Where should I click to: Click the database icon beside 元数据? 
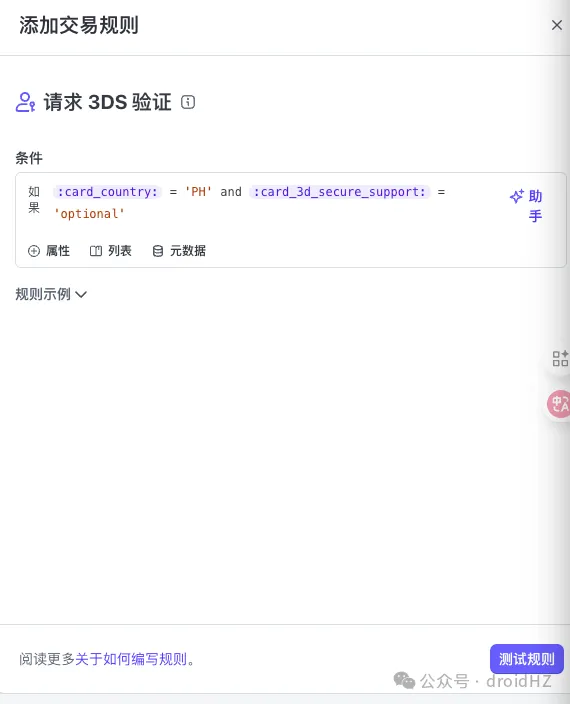158,251
